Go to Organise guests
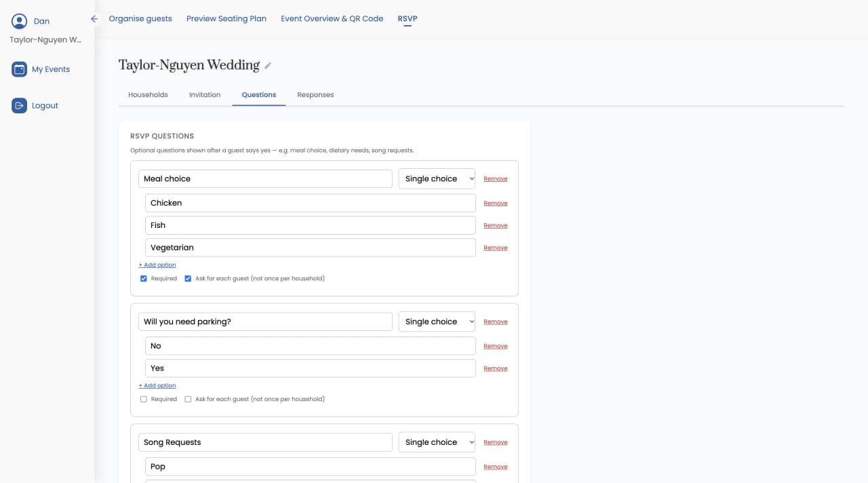868x483 pixels. [x=140, y=19]
